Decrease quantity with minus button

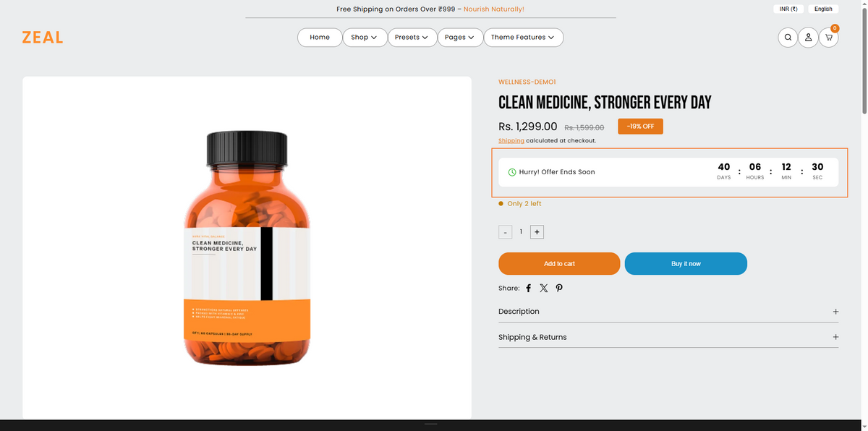(x=505, y=232)
